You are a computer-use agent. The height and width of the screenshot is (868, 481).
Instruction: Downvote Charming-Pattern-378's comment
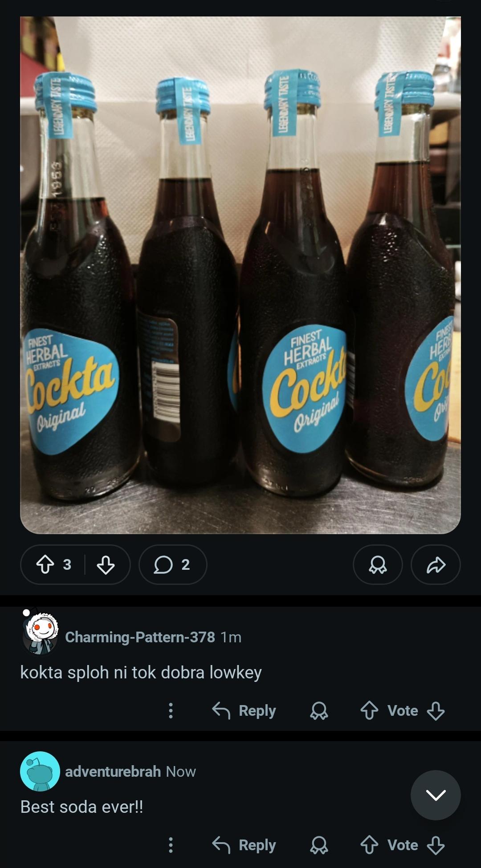click(x=436, y=711)
